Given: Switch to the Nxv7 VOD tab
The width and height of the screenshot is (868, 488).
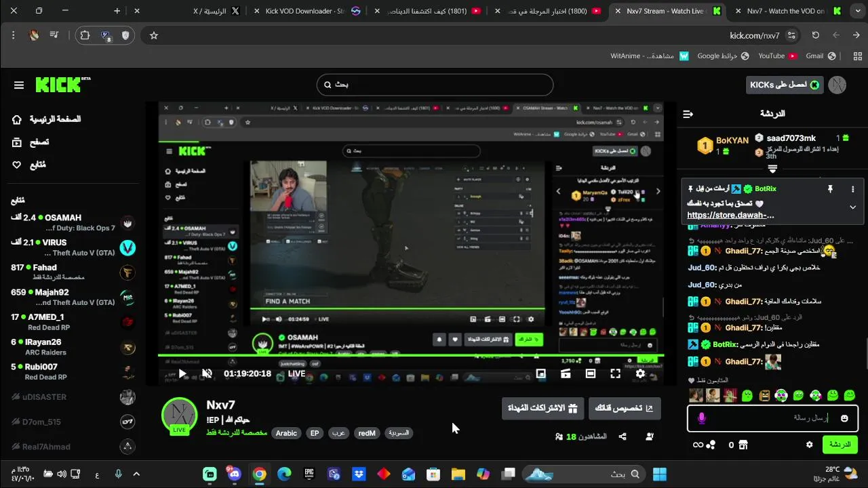Looking at the screenshot, I should point(788,11).
